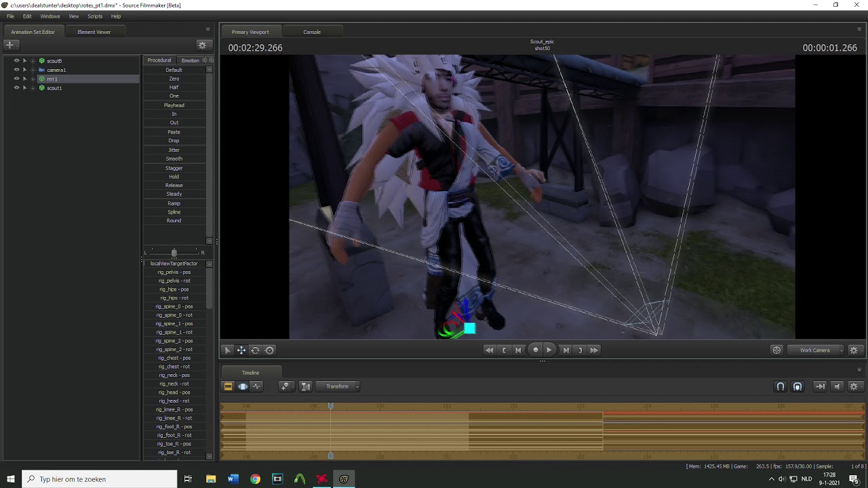Expand the scout1 tree node

(33, 88)
